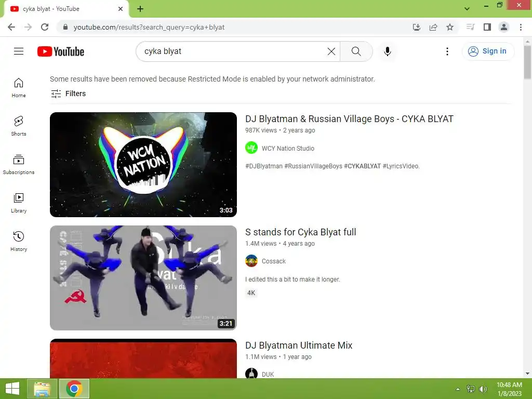Click the address bar URL
The width and height of the screenshot is (532, 399).
coord(149,27)
